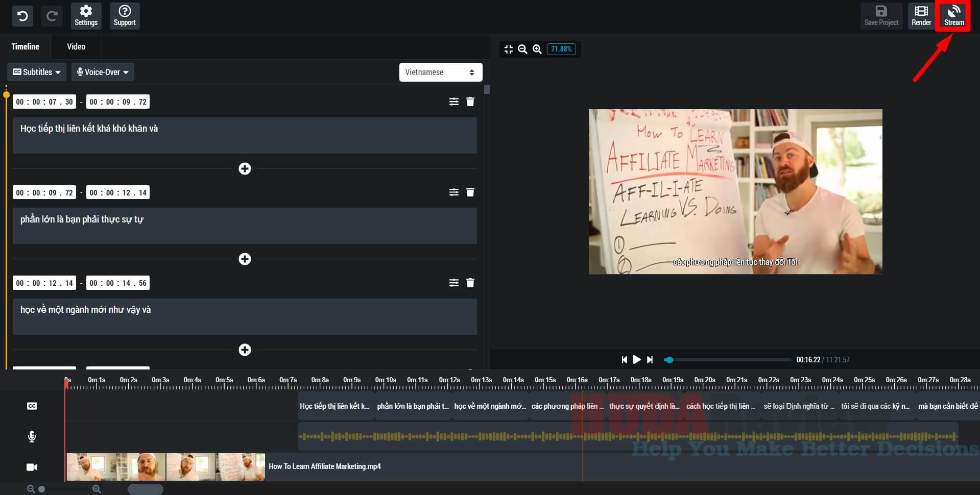980x495 pixels.
Task: Click the red playhead marker at 0s
Action: coord(66,384)
